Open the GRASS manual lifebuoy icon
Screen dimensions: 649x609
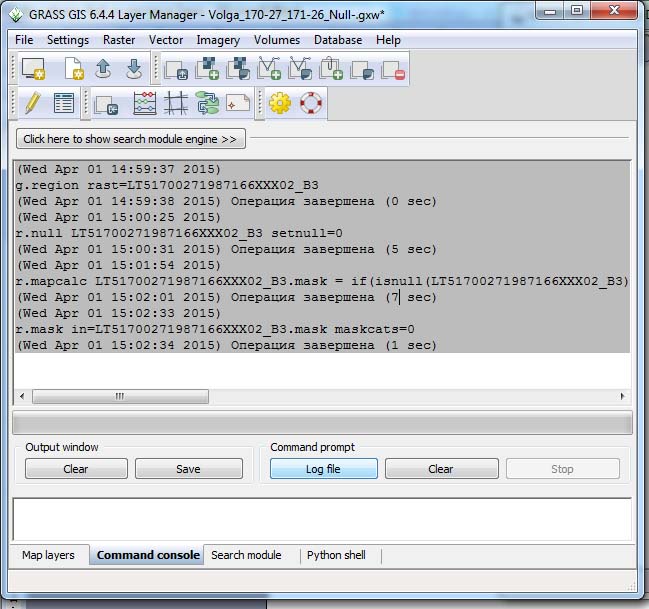coord(311,103)
